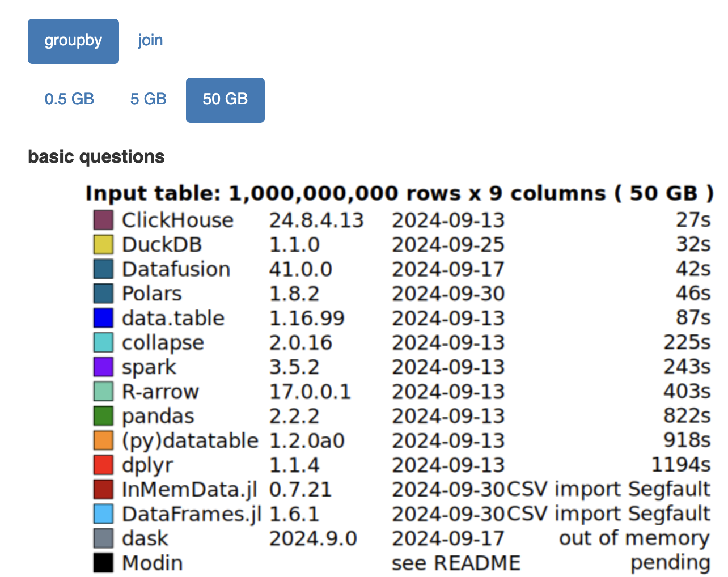Click the (py)datatable orange color swatch
Image resolution: width=728 pixels, height=577 pixels.
coord(103,440)
